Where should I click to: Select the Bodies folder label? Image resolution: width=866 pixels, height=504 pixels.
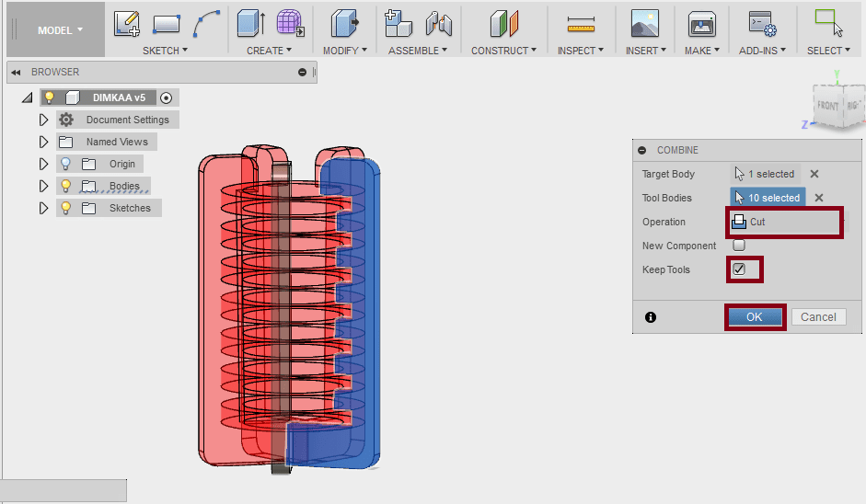(124, 186)
